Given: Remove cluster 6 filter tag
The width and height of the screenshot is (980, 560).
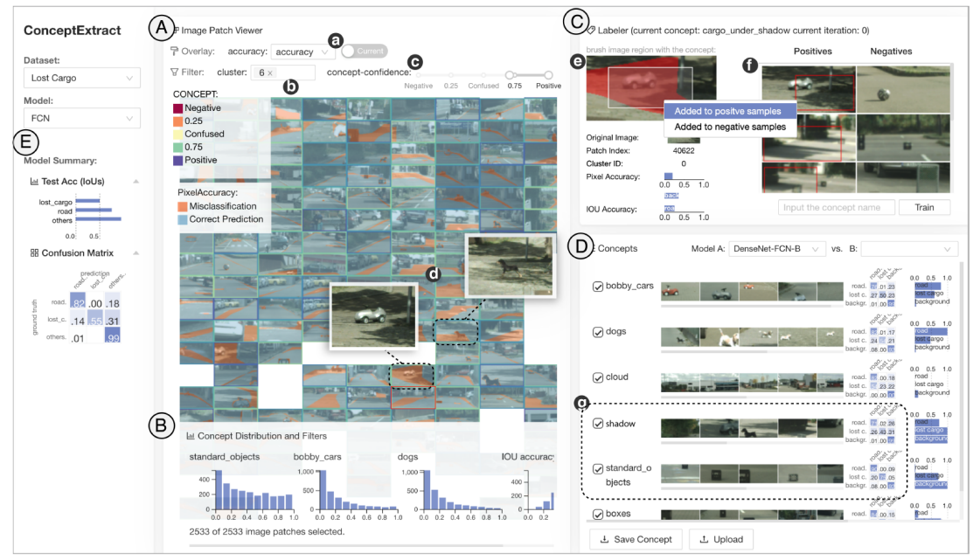Looking at the screenshot, I should (270, 73).
